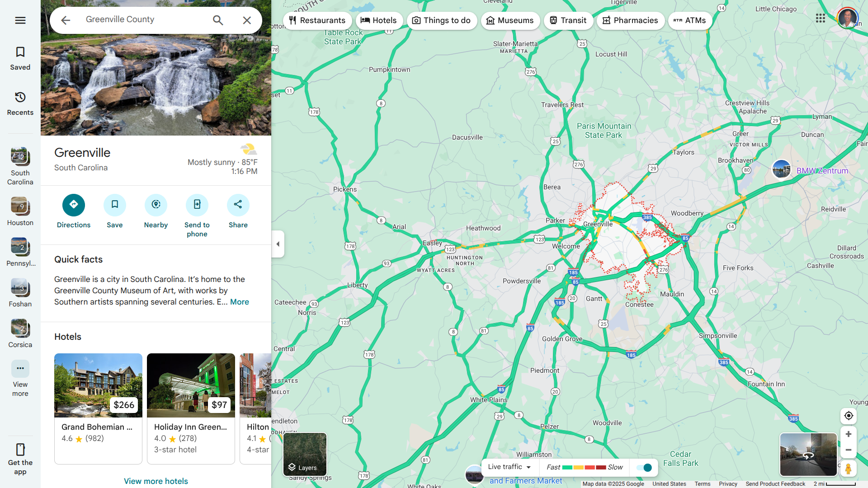Open Google apps grid
Image resolution: width=868 pixels, height=488 pixels.
click(821, 18)
